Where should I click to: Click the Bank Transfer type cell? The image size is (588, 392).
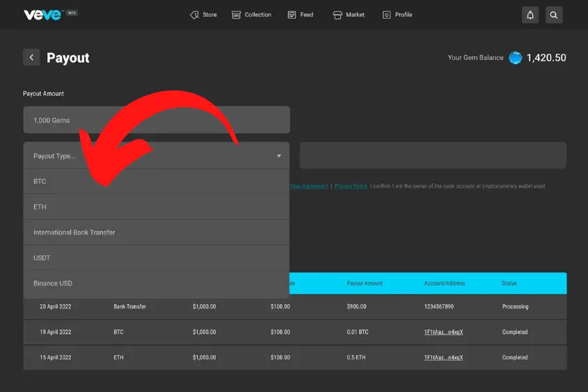click(129, 306)
